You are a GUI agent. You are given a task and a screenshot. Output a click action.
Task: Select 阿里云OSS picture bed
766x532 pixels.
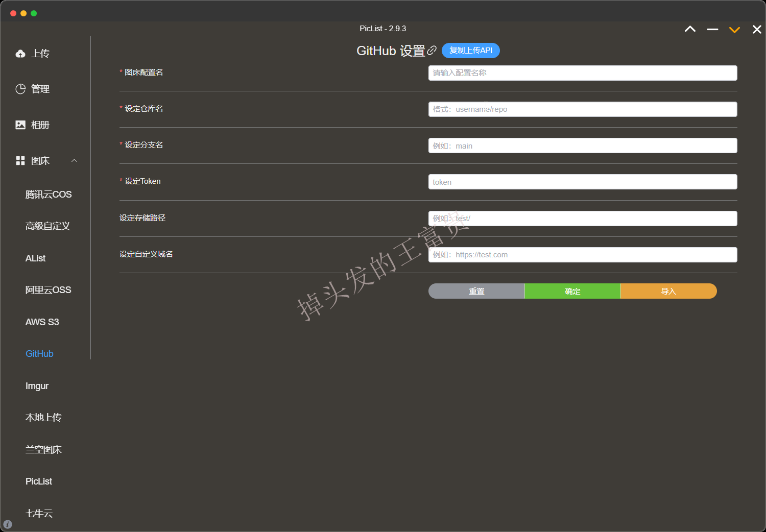point(48,290)
